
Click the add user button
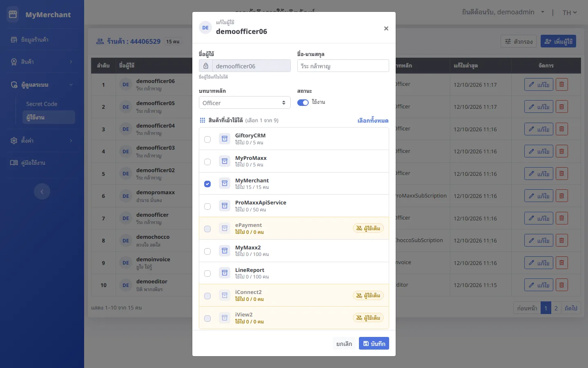pyautogui.click(x=558, y=41)
